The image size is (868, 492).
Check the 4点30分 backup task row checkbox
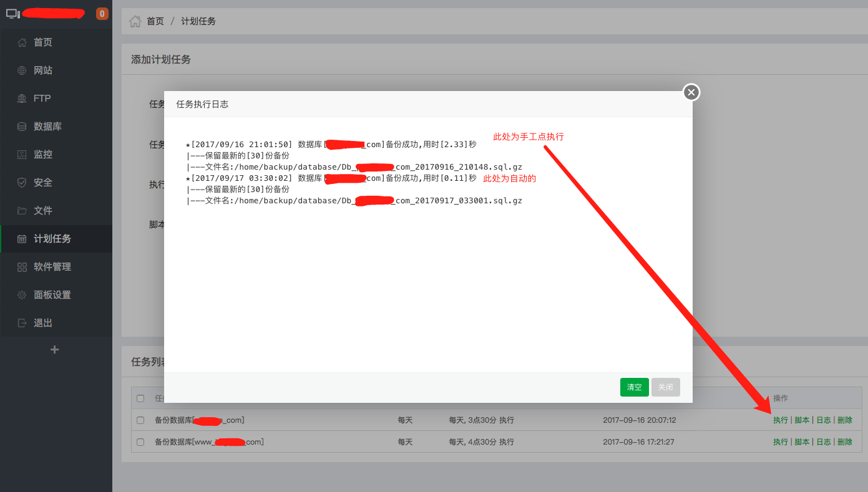[140, 442]
